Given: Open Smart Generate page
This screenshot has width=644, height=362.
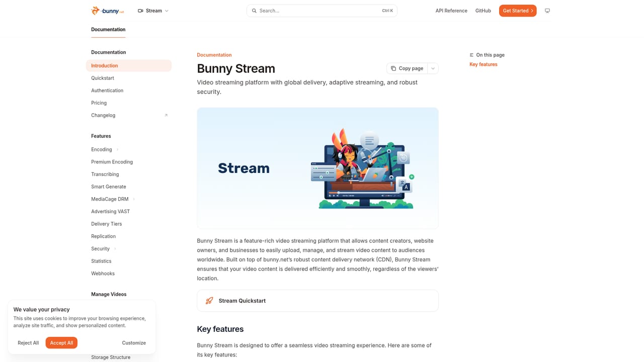Looking at the screenshot, I should pyautogui.click(x=129, y=187).
